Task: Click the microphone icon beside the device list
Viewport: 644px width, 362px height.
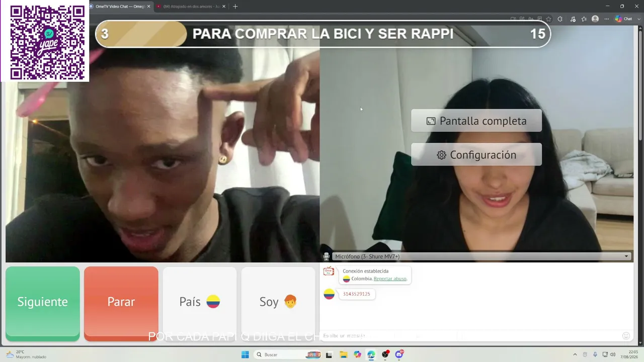Action: [326, 256]
